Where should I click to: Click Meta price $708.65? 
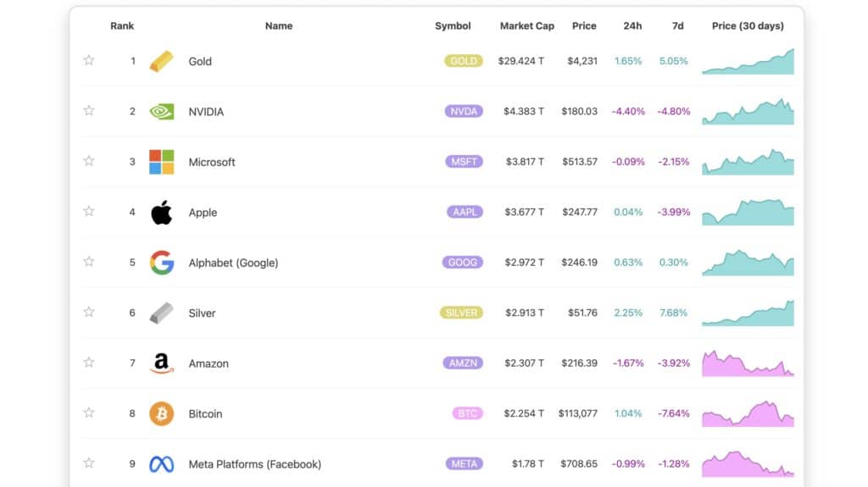pyautogui.click(x=579, y=464)
